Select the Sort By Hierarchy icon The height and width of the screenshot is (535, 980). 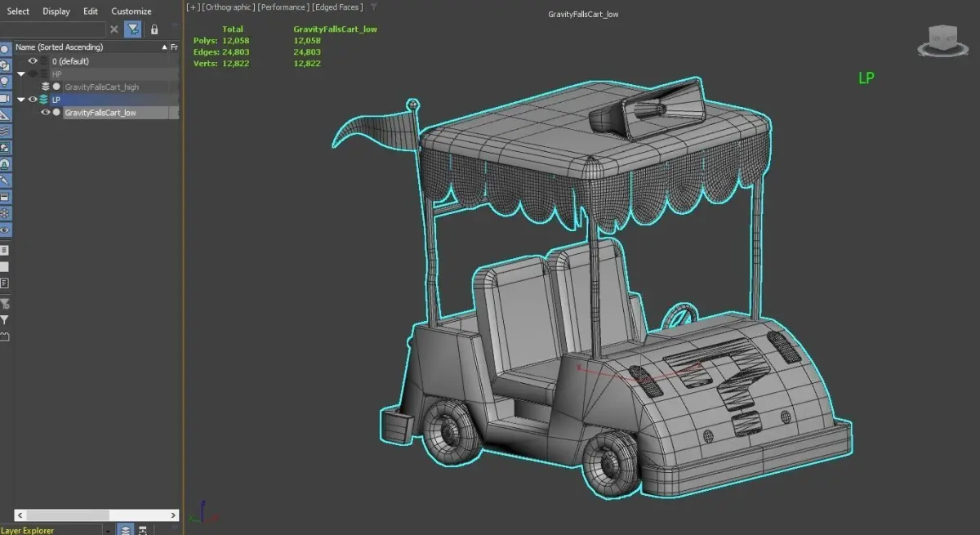click(142, 529)
